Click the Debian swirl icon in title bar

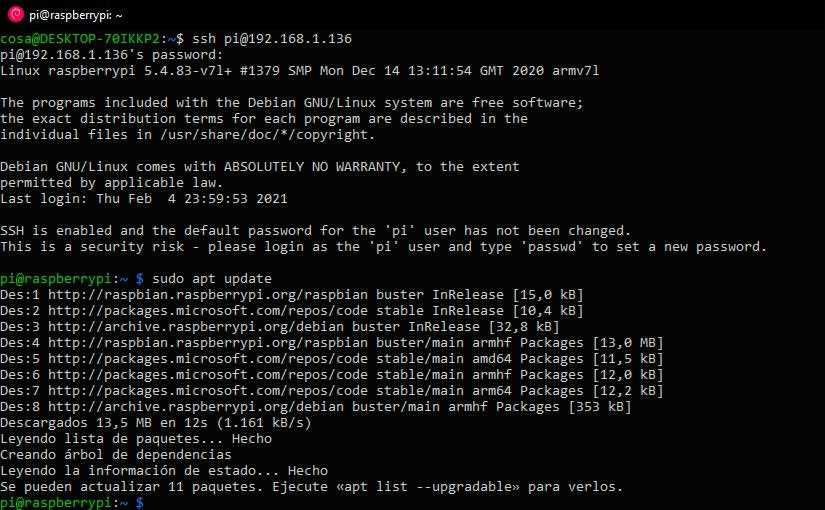14,15
